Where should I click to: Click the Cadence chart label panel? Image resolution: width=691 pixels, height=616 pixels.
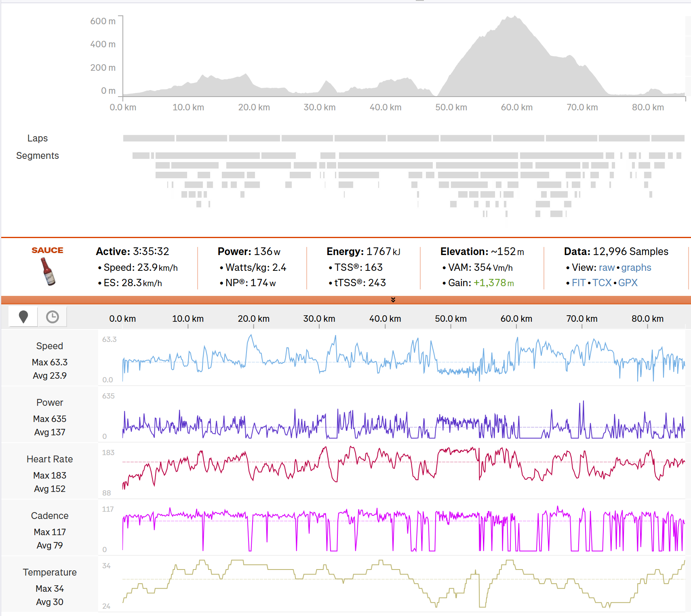(50, 527)
